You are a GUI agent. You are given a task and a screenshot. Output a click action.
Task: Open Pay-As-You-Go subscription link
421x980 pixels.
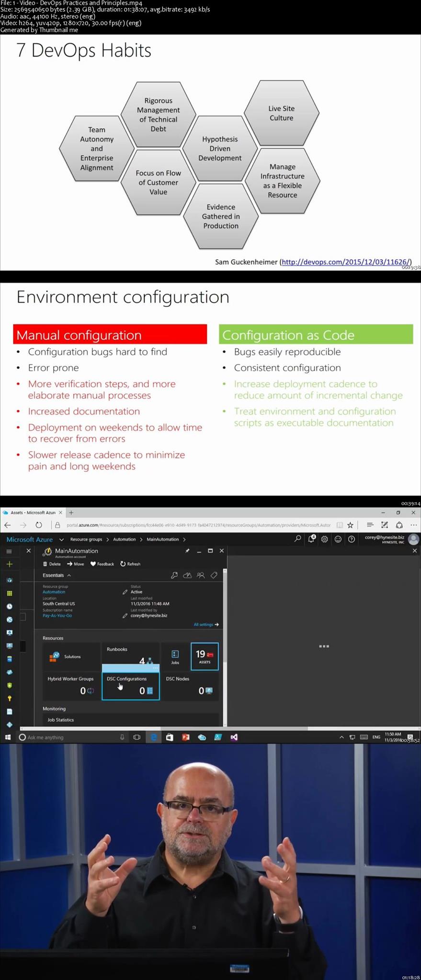click(57, 615)
